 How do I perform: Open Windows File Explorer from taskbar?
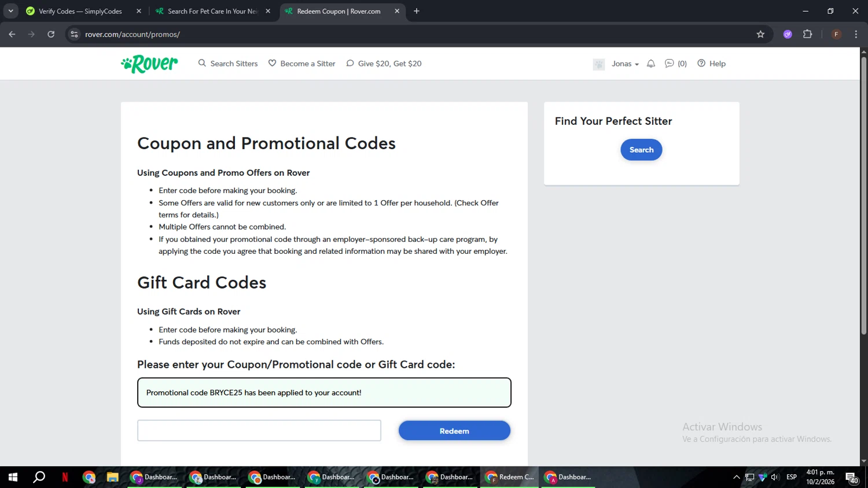click(112, 477)
